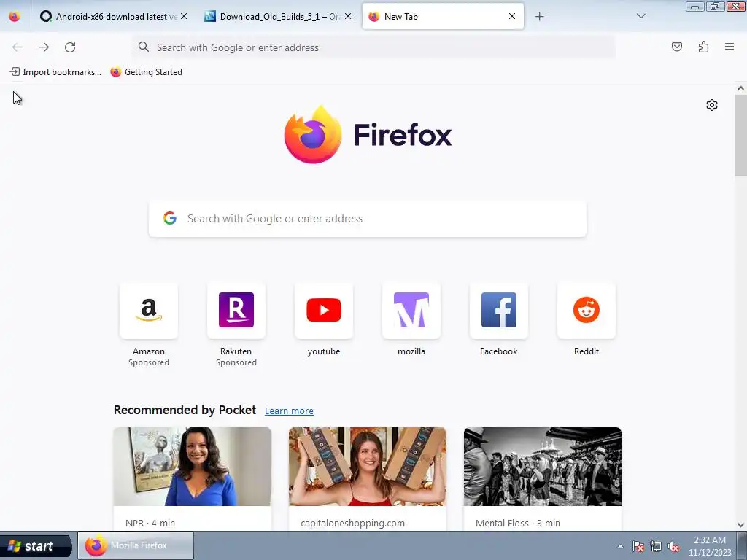Click the network connection tray icon

point(656,546)
